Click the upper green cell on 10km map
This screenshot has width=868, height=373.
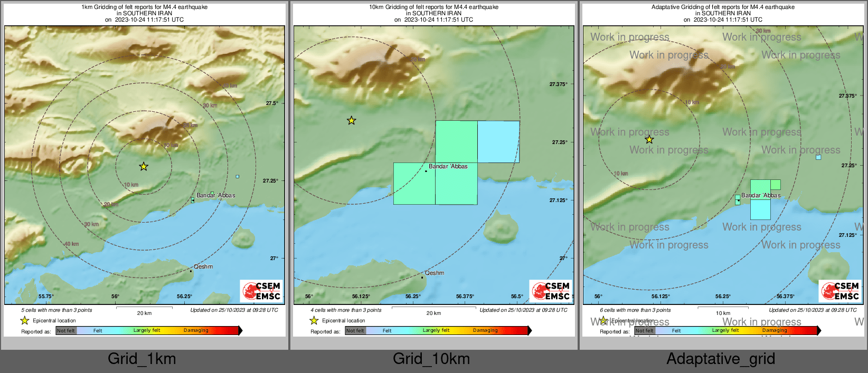click(457, 141)
